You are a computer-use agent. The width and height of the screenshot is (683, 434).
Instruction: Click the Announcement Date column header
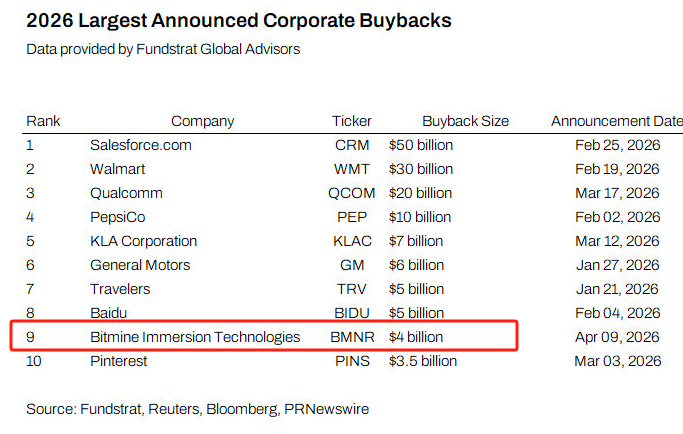tap(617, 121)
